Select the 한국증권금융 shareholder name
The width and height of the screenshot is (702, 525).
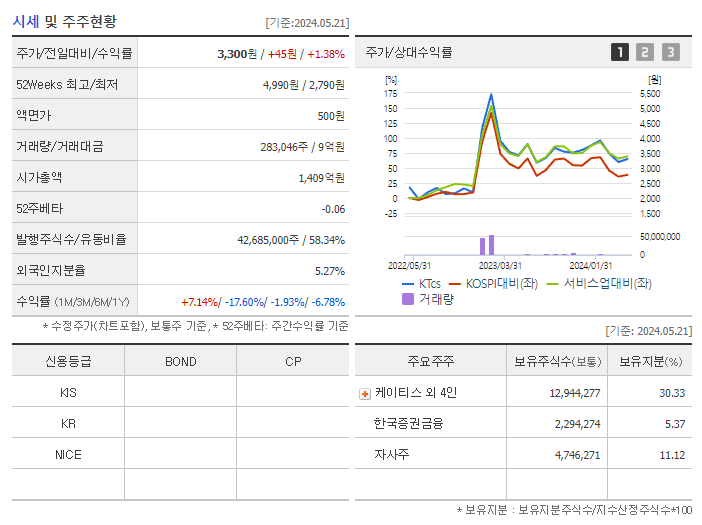[408, 423]
